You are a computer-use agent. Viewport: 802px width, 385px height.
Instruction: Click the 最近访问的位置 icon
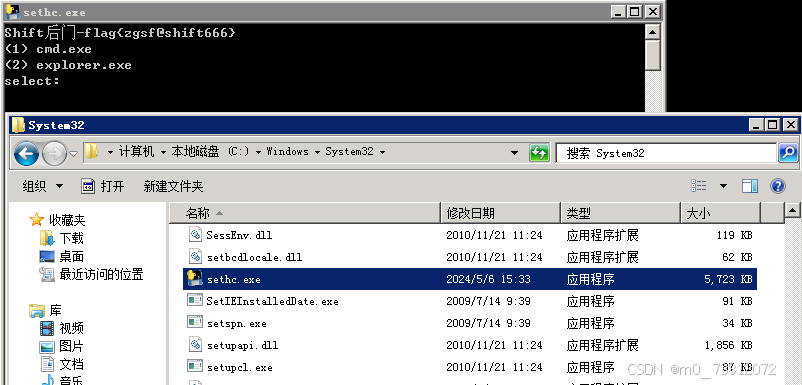47,275
